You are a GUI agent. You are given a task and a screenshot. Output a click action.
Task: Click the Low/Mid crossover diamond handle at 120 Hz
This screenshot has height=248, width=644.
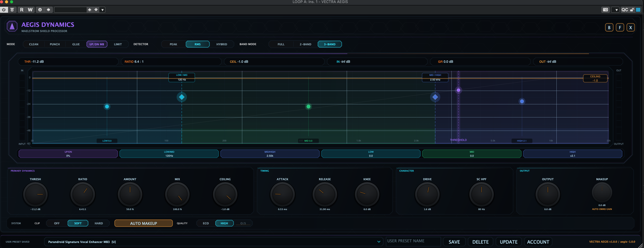[x=182, y=97]
